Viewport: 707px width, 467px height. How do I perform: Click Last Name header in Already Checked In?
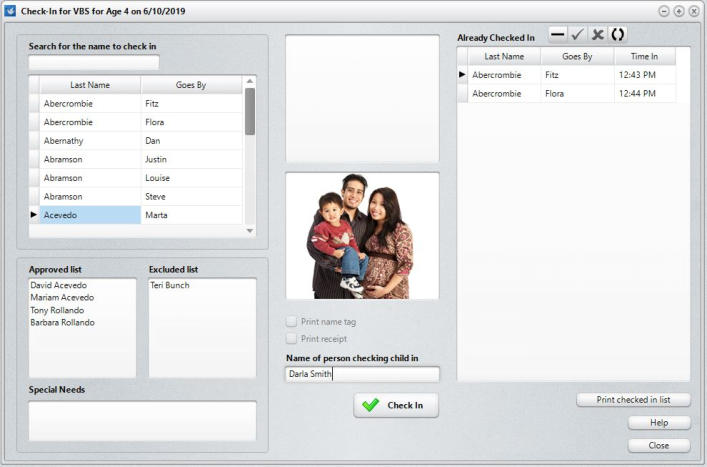point(504,56)
